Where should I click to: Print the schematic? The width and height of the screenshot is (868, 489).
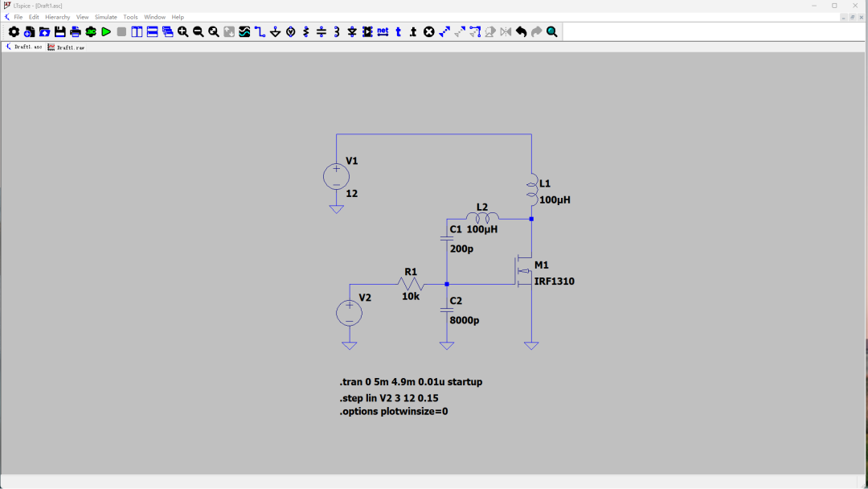[76, 32]
